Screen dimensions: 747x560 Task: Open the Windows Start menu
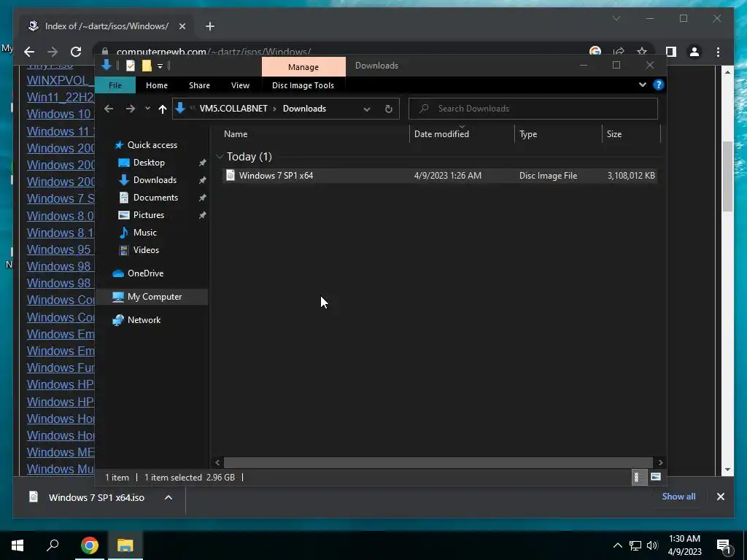(x=18, y=545)
